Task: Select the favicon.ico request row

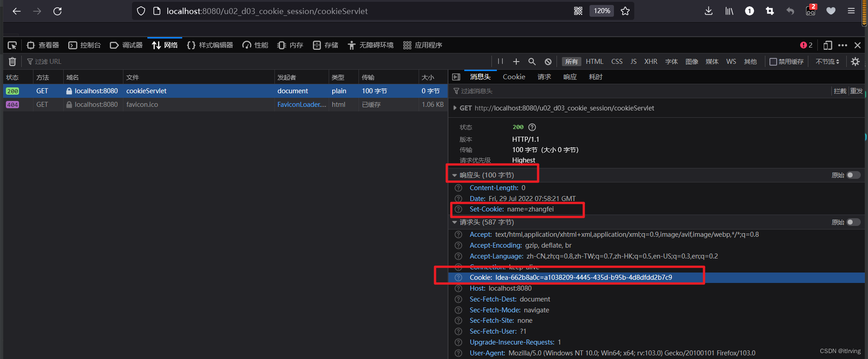Action: coord(225,105)
